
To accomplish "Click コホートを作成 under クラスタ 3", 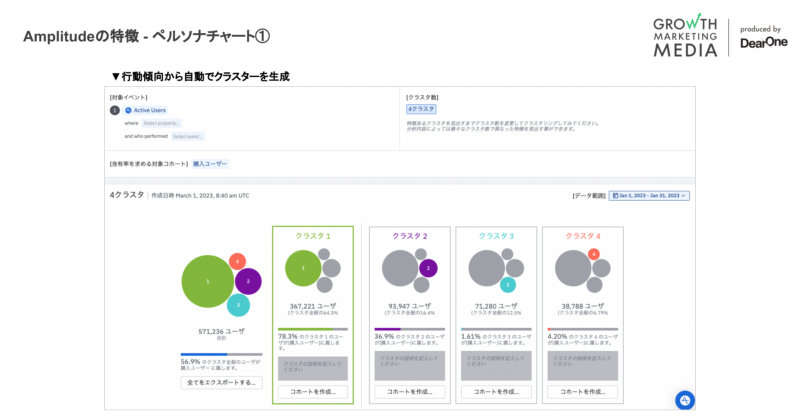I will (496, 392).
